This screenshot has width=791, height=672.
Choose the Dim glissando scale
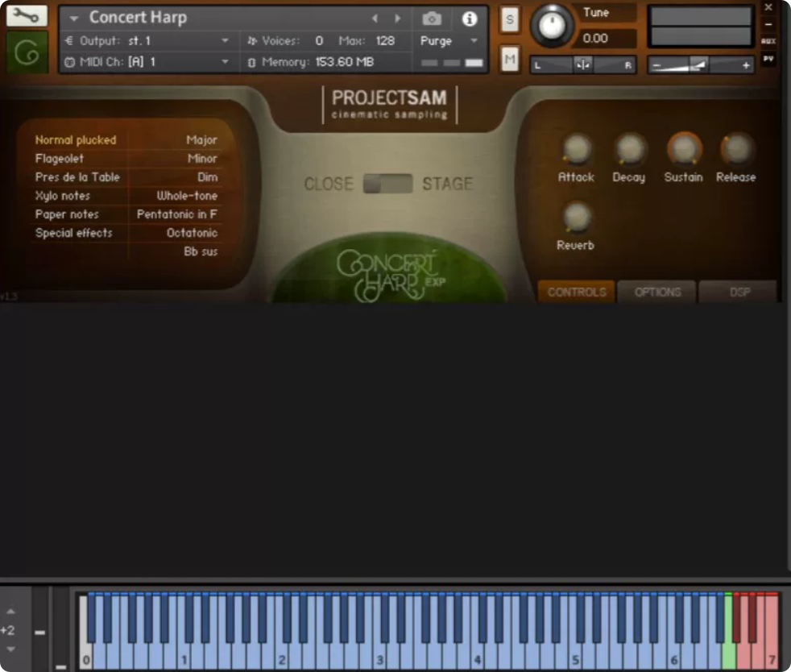point(207,177)
